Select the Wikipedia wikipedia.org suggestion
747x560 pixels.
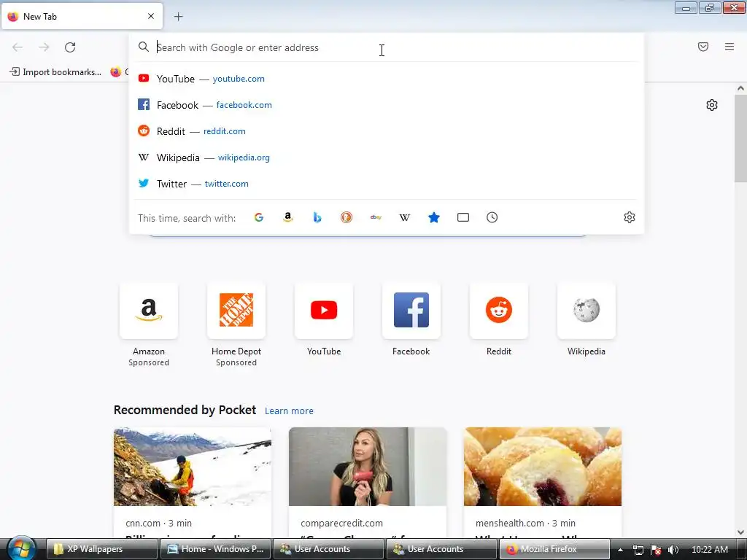pyautogui.click(x=387, y=157)
